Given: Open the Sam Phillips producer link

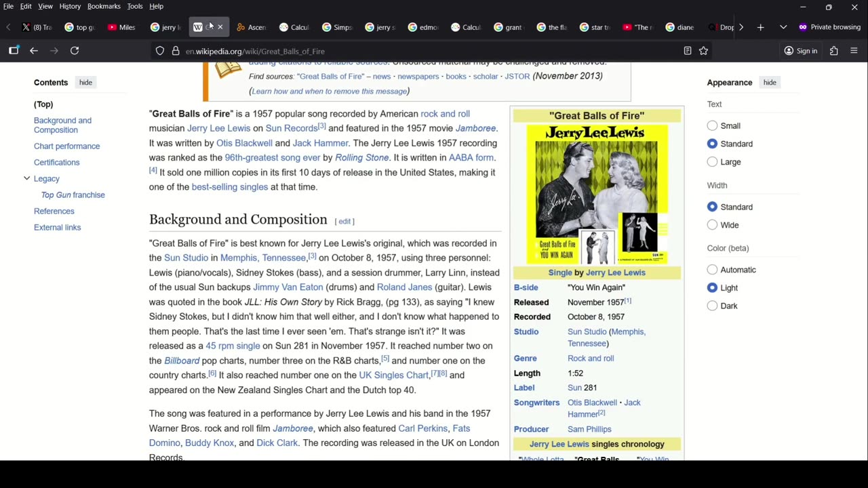Looking at the screenshot, I should (589, 429).
